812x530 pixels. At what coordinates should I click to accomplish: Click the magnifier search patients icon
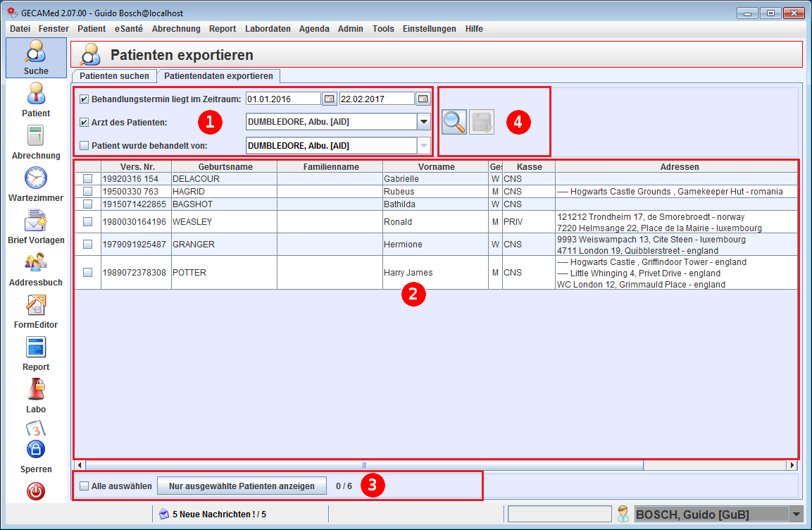[x=454, y=122]
